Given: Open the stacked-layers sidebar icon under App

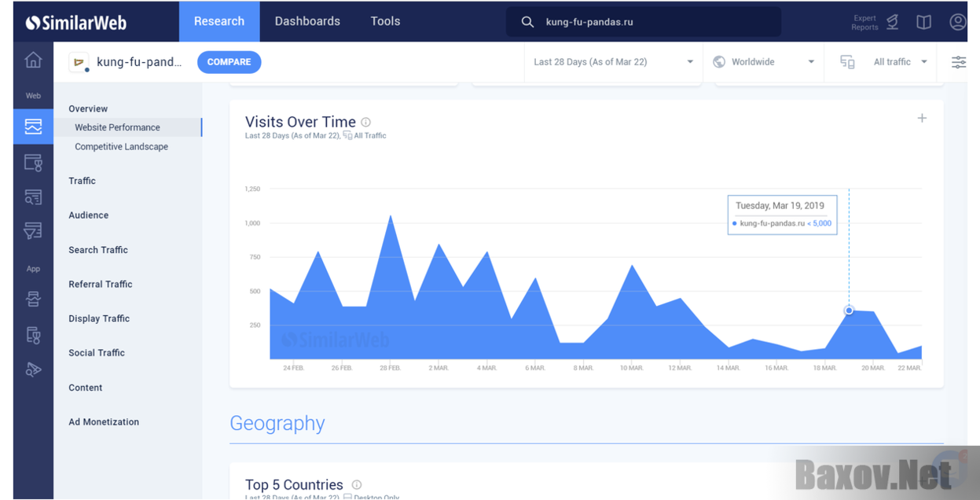Looking at the screenshot, I should pyautogui.click(x=33, y=299).
